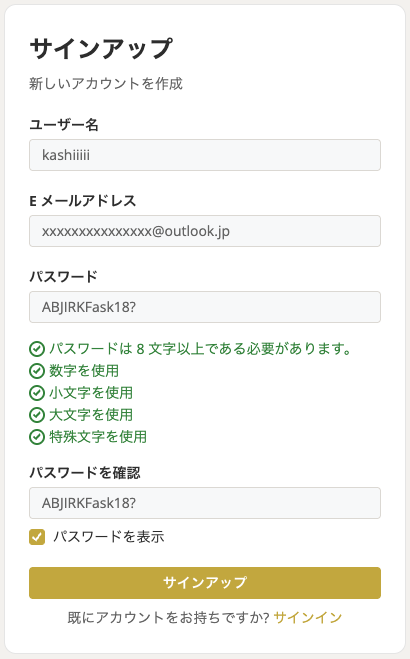This screenshot has width=410, height=659.
Task: Click the check icon next to 数字を使用
Action: pos(37,371)
